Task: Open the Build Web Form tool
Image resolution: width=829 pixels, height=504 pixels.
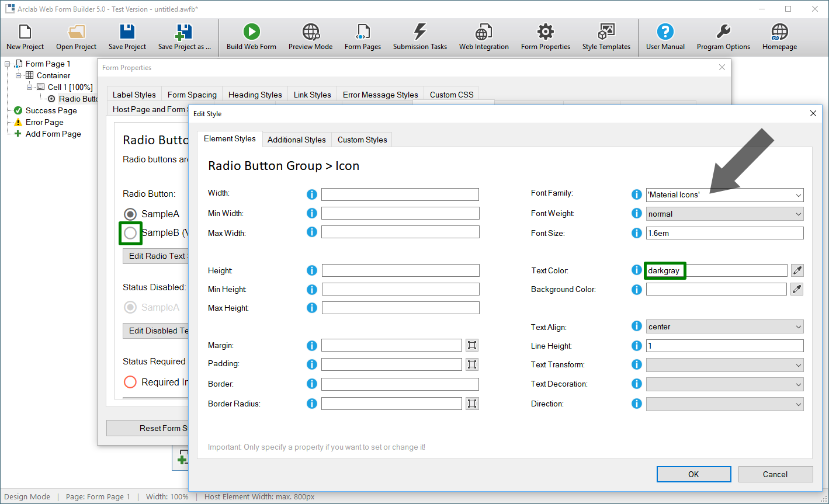Action: pyautogui.click(x=251, y=36)
